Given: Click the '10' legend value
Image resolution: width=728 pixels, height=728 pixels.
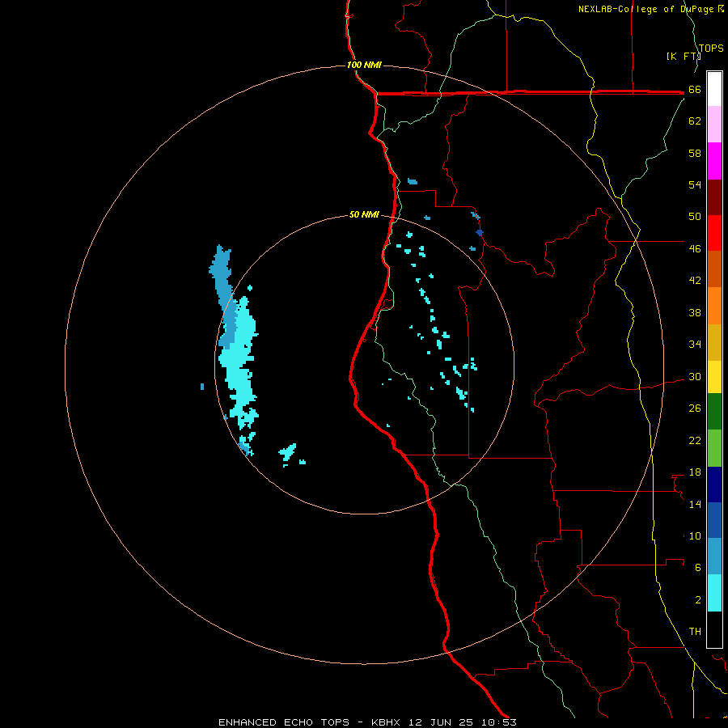Looking at the screenshot, I should click(695, 536).
